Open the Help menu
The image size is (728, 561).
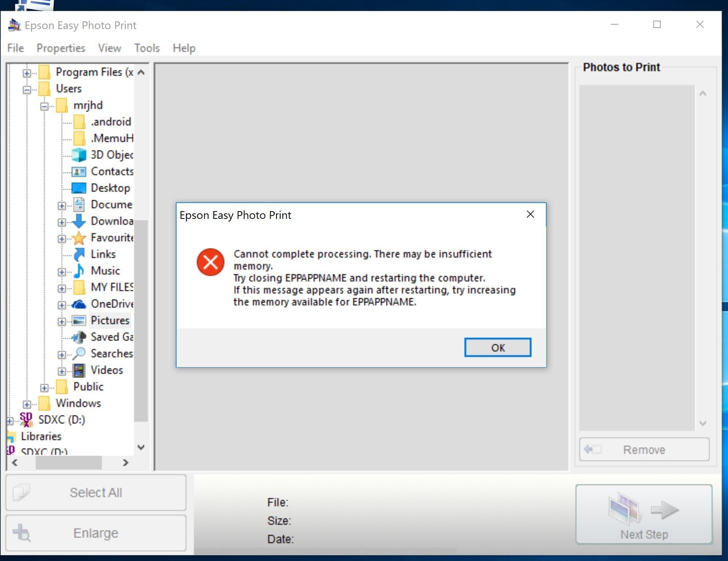184,48
